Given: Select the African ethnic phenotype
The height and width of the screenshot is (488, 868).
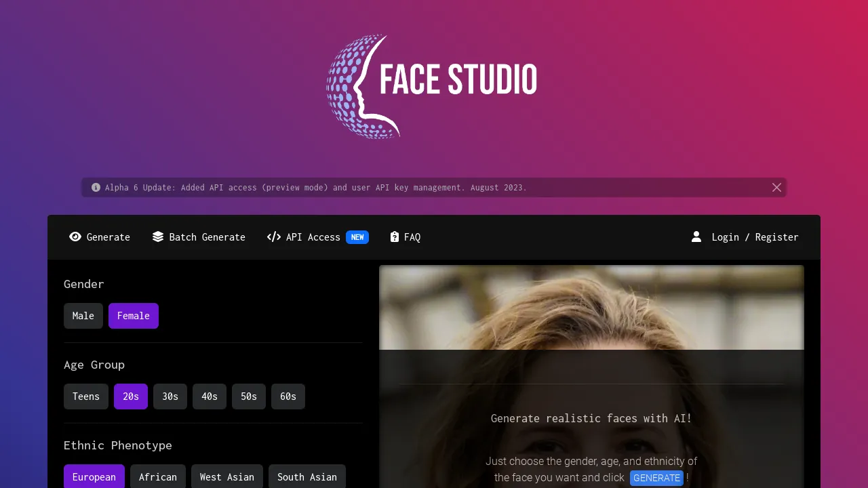Looking at the screenshot, I should pos(158,476).
